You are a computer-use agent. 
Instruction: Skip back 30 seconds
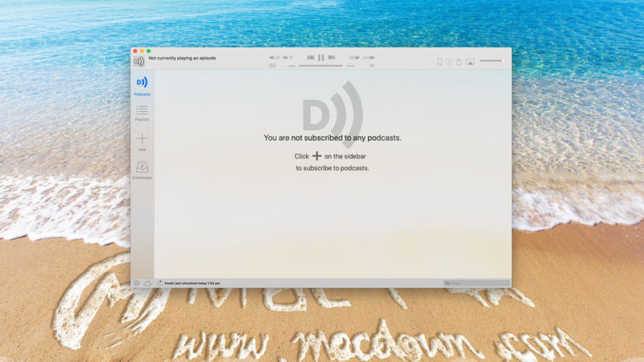(x=275, y=58)
